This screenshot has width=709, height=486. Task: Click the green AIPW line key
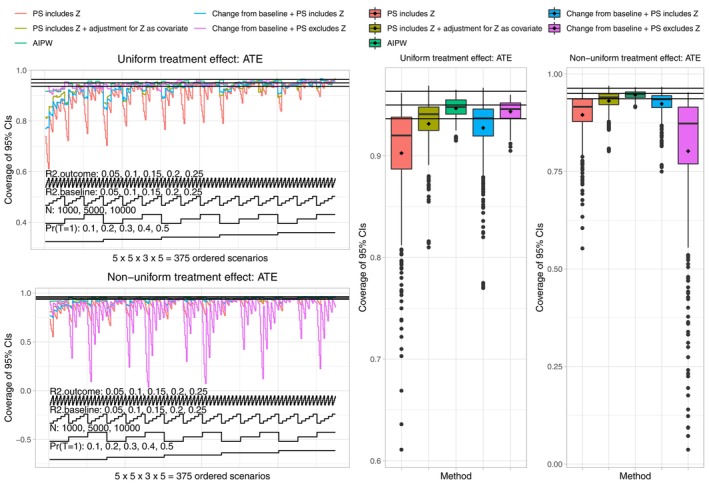pos(22,43)
